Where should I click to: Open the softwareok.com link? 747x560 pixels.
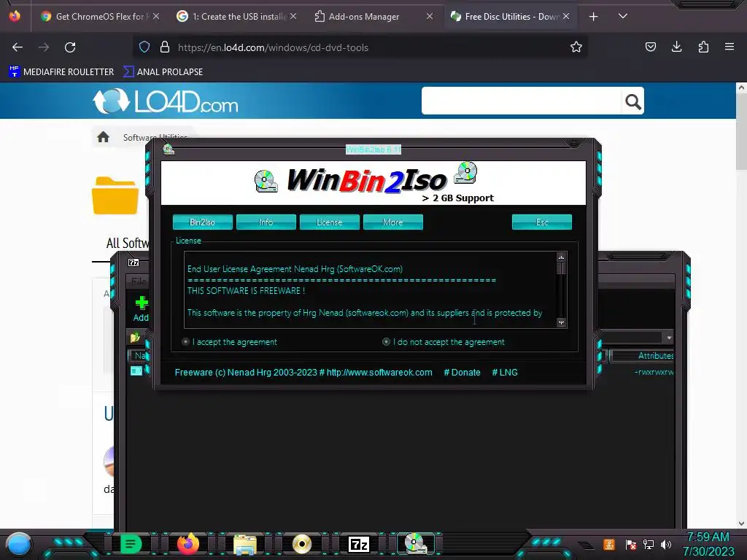point(379,373)
